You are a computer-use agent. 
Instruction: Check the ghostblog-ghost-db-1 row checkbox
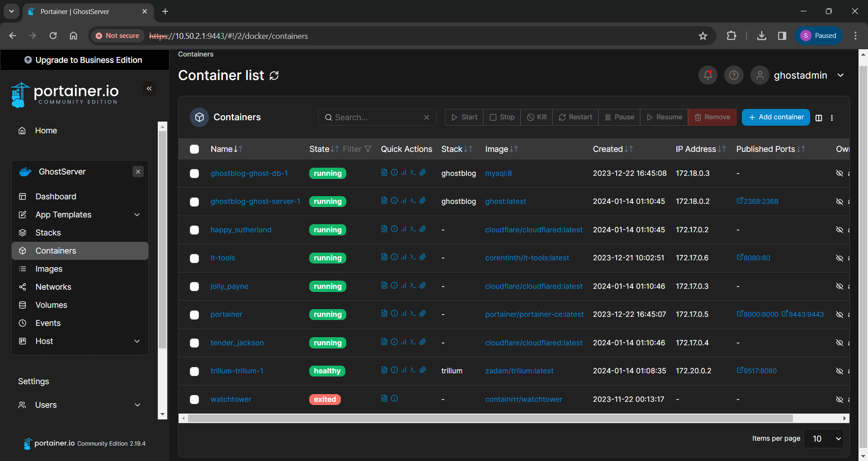[194, 174]
